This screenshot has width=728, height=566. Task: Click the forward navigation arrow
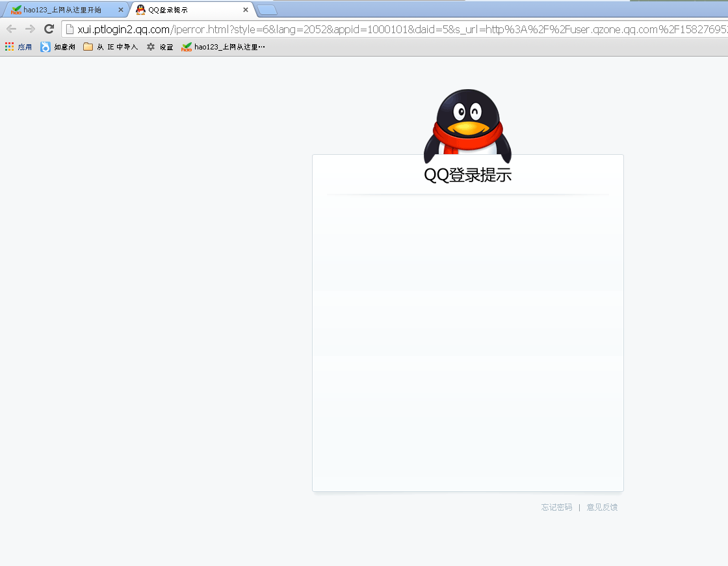30,29
